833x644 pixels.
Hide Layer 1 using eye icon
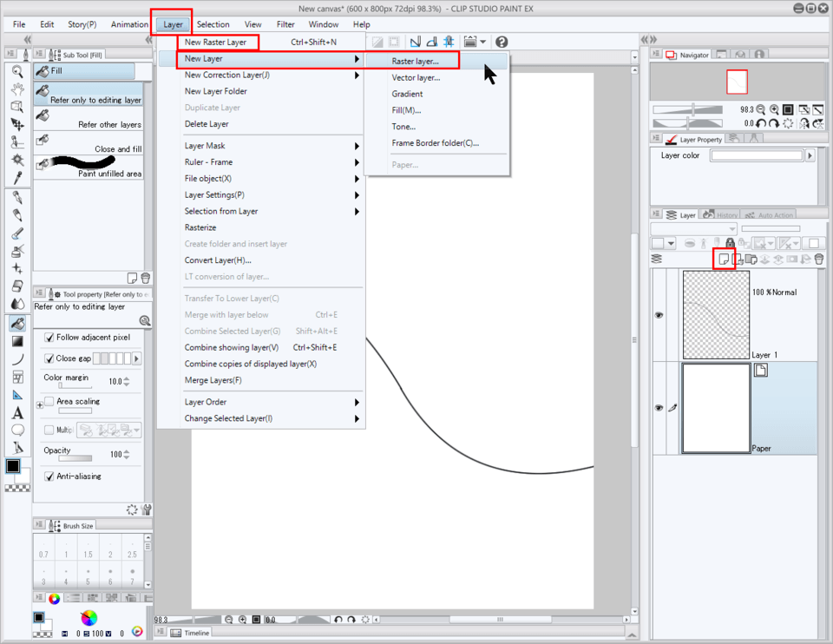tap(659, 315)
